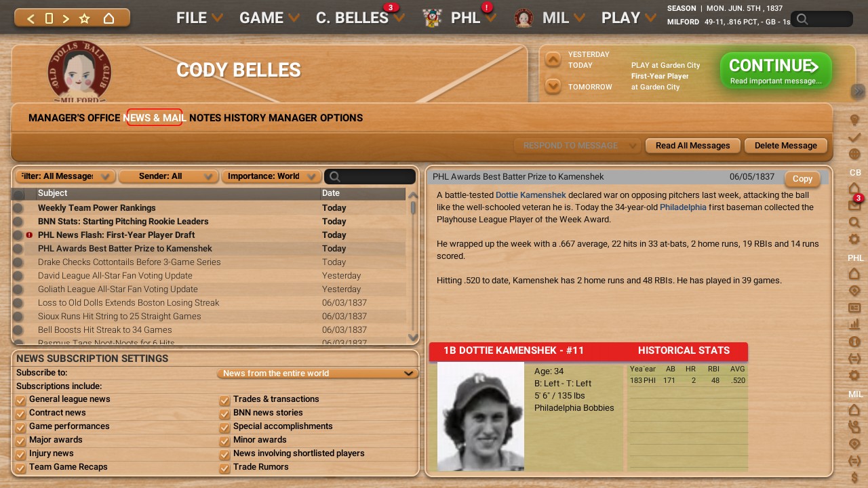Follow the Philadelphia team link in message
The width and height of the screenshot is (868, 488).
pyautogui.click(x=683, y=207)
